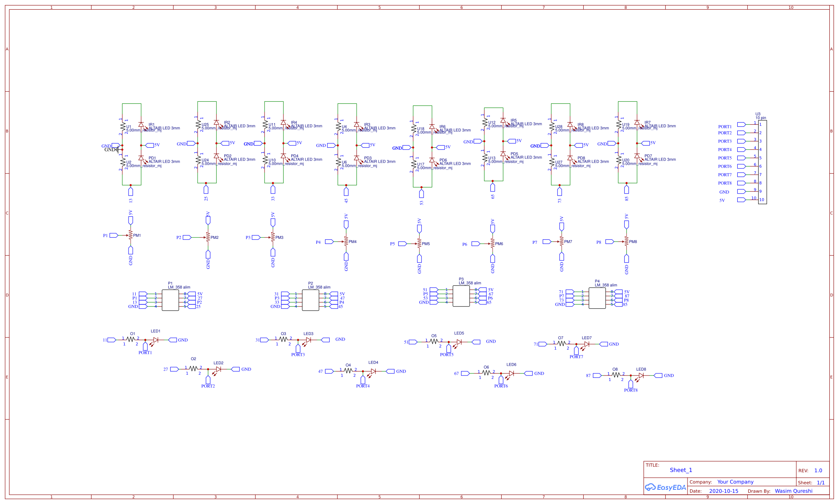Click the Sheet_1 title text
The width and height of the screenshot is (839, 504).
[x=681, y=470]
